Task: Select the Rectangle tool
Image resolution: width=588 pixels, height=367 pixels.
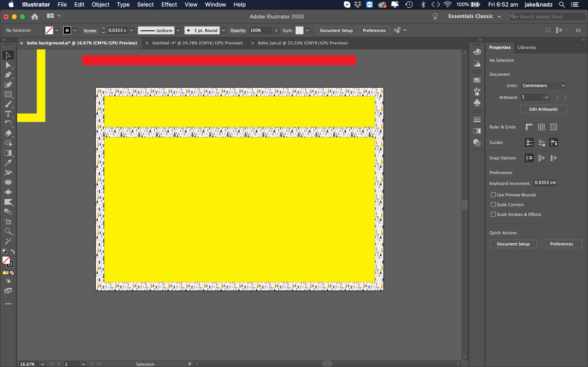Action: pyautogui.click(x=8, y=94)
